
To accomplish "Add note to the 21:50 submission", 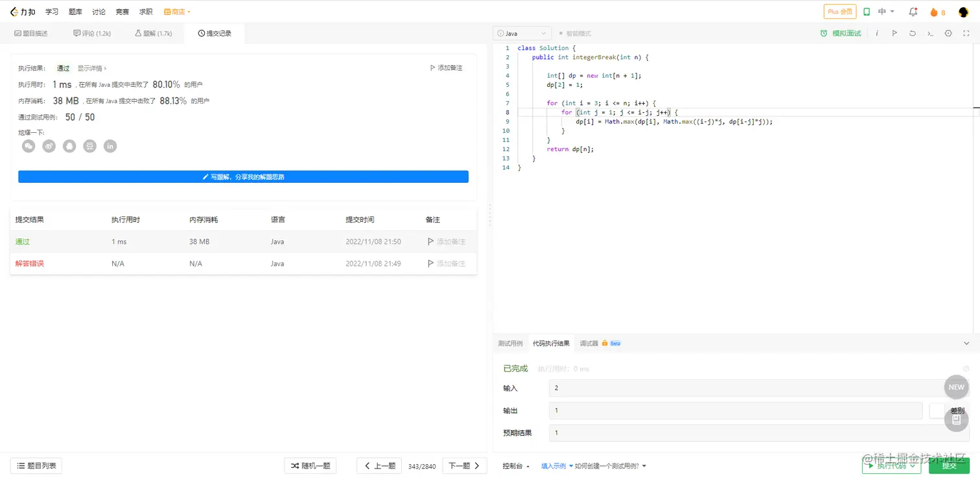I will [x=447, y=242].
